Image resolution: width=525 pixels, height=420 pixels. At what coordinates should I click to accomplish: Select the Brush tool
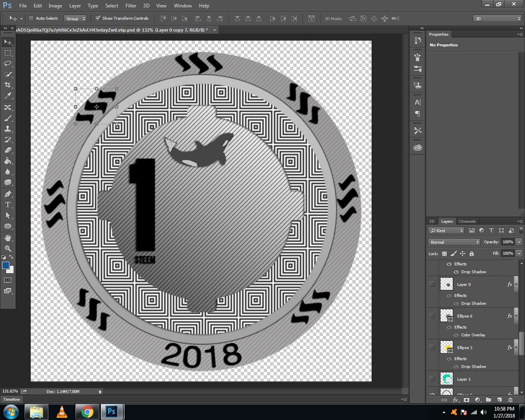pyautogui.click(x=8, y=118)
